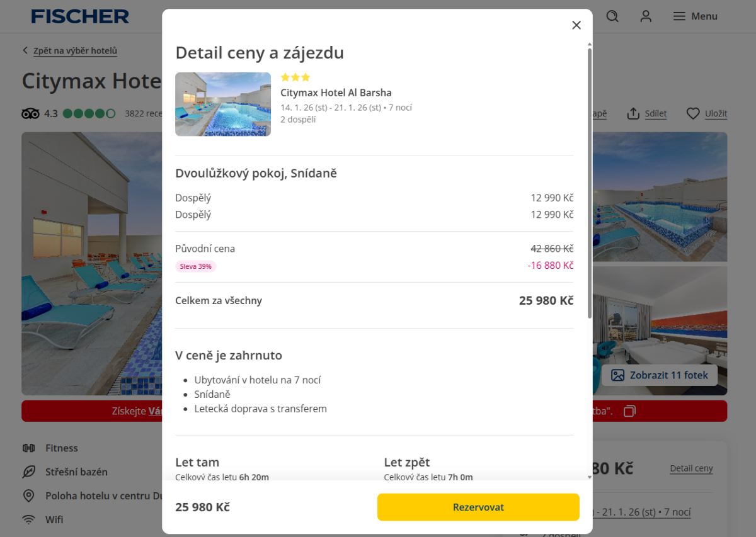Click the Sleva 39% discount badge

(196, 266)
